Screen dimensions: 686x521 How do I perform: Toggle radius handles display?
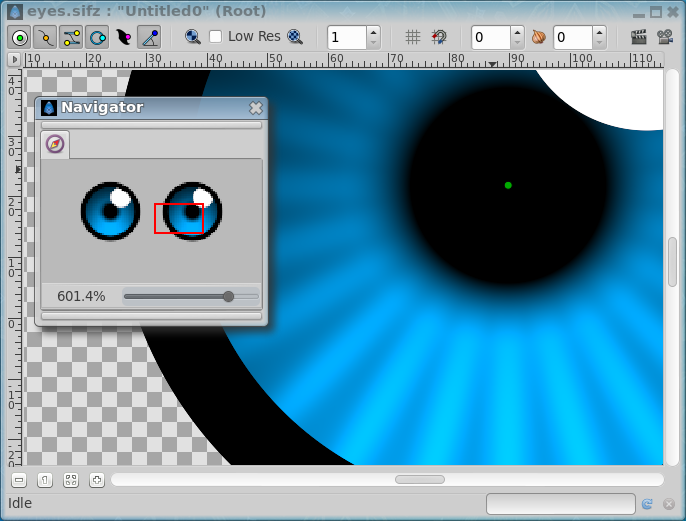pos(97,37)
